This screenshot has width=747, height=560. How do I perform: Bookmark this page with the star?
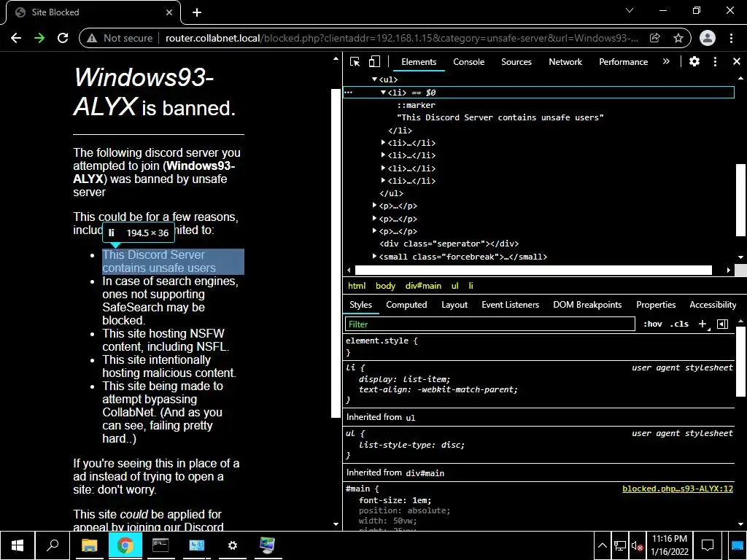click(678, 38)
